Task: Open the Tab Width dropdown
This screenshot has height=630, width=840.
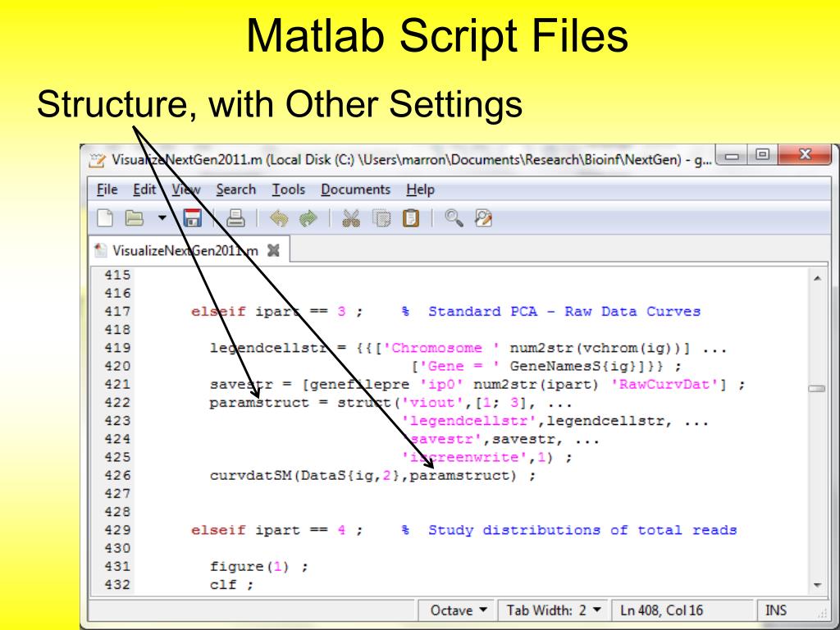Action: [x=554, y=610]
